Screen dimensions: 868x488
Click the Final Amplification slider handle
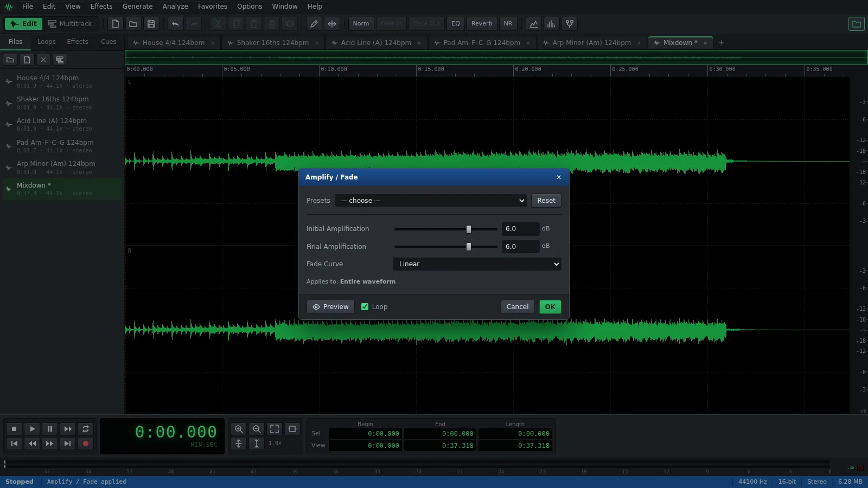469,247
